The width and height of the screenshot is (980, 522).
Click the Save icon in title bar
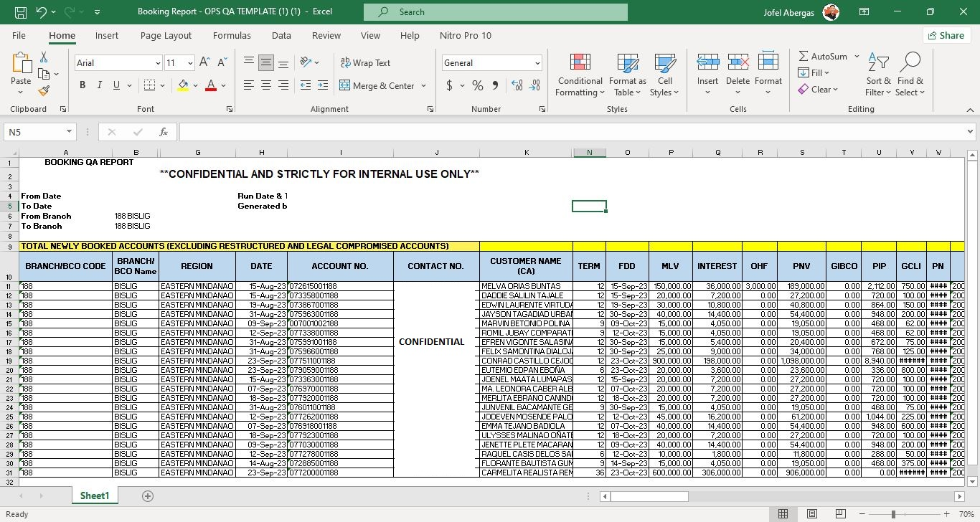[x=20, y=12]
